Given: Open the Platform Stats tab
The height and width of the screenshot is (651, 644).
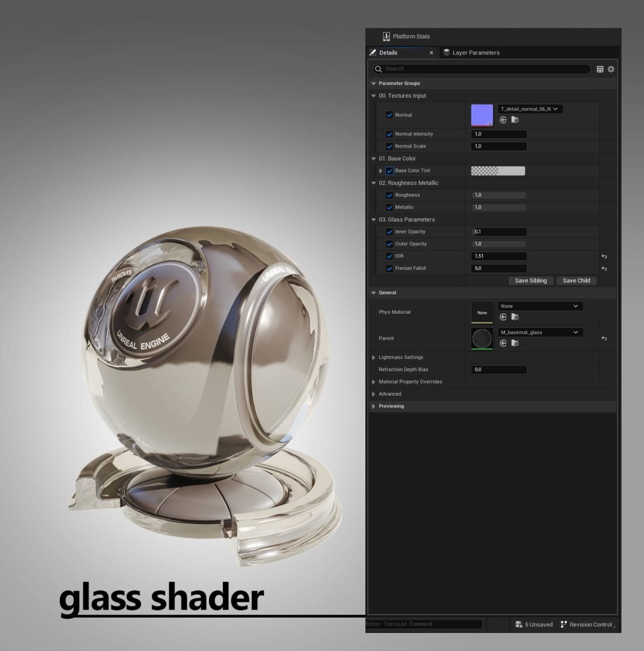Looking at the screenshot, I should coord(406,36).
